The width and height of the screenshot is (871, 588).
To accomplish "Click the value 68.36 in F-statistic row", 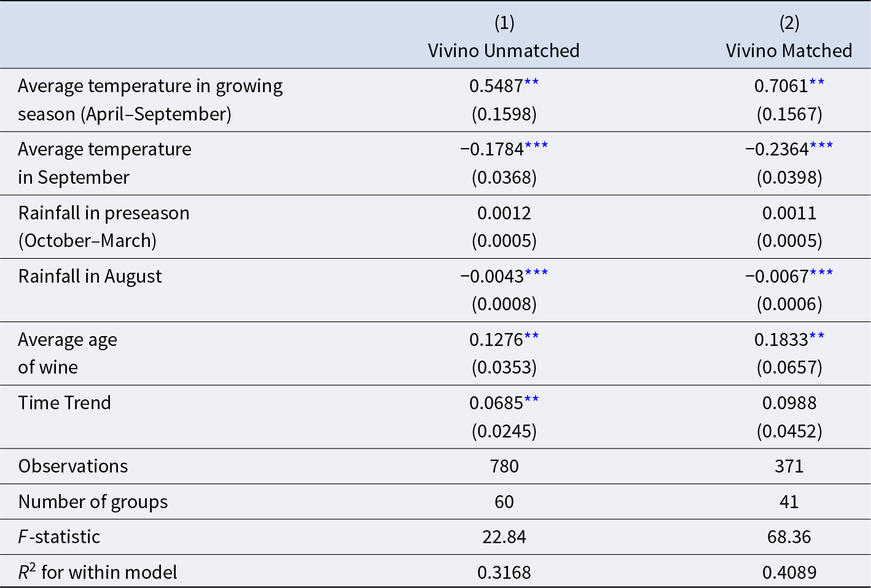I will click(789, 537).
